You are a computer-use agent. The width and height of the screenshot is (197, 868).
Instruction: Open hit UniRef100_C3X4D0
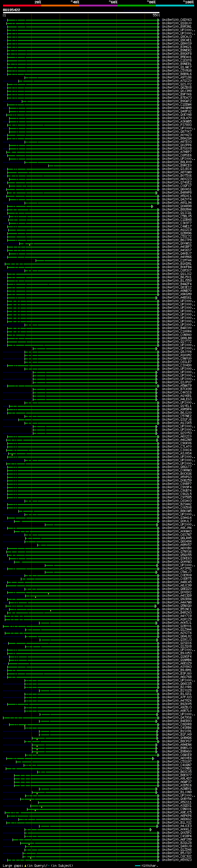coord(176,365)
